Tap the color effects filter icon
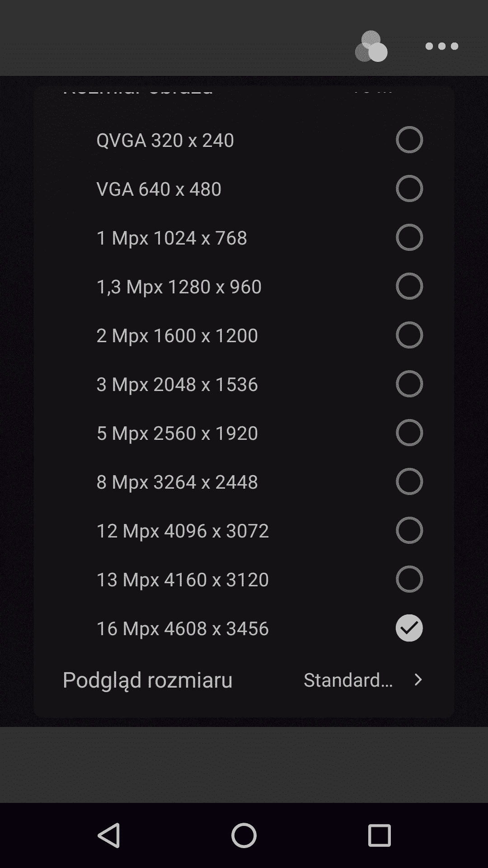Viewport: 488px width, 868px height. click(371, 46)
